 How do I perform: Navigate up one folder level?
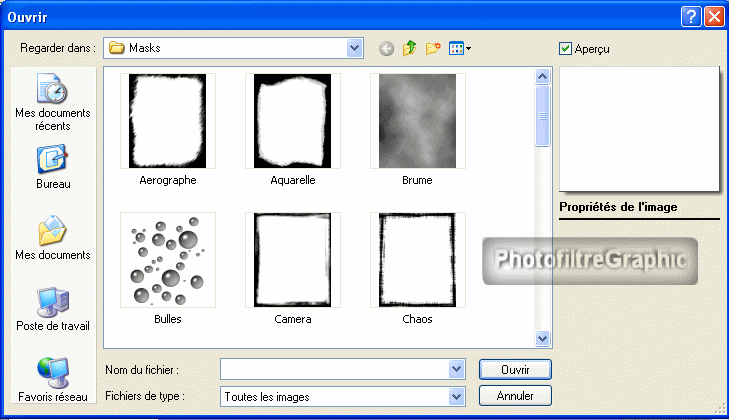pos(409,48)
